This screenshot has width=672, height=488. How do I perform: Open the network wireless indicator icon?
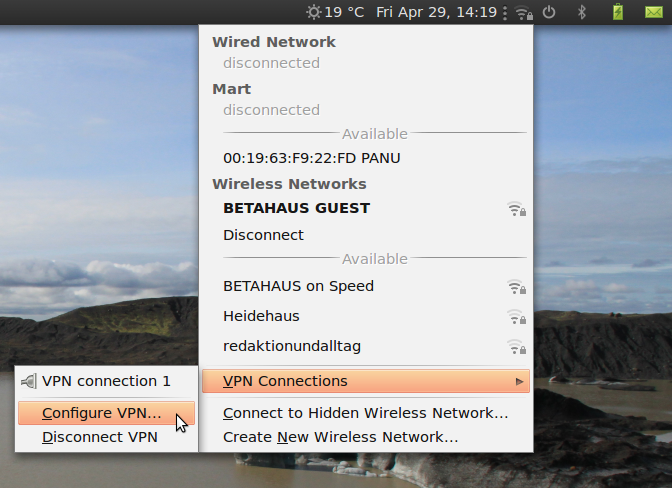pyautogui.click(x=523, y=13)
